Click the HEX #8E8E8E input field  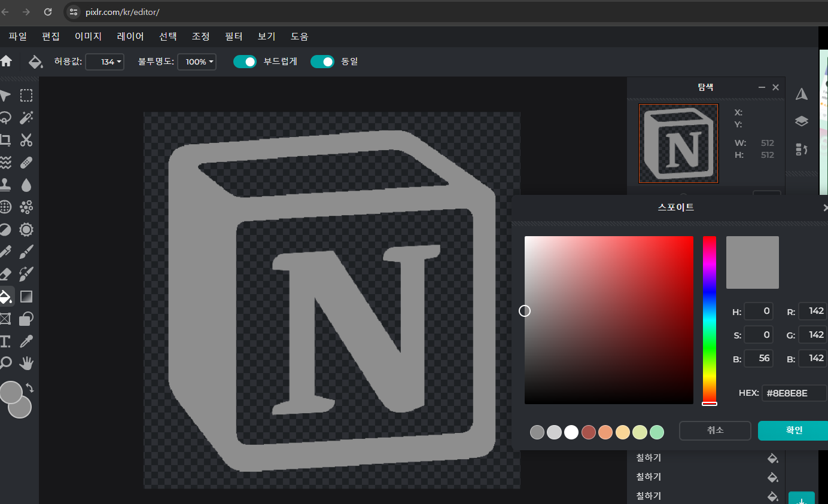point(794,393)
